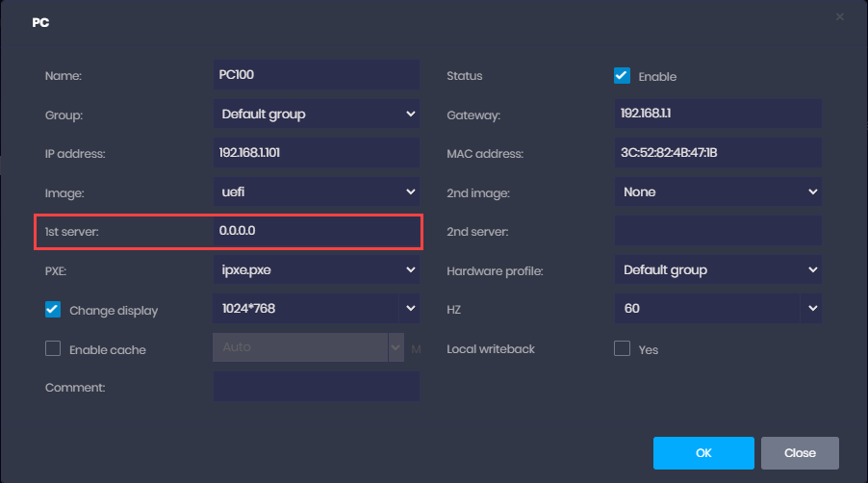This screenshot has height=483, width=868.
Task: Click the empty 2nd server field
Action: pos(718,231)
